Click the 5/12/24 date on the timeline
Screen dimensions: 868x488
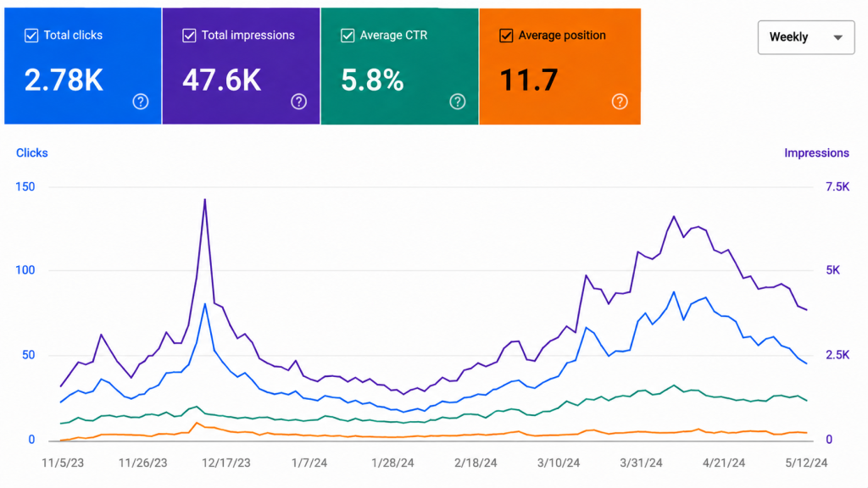(x=807, y=463)
